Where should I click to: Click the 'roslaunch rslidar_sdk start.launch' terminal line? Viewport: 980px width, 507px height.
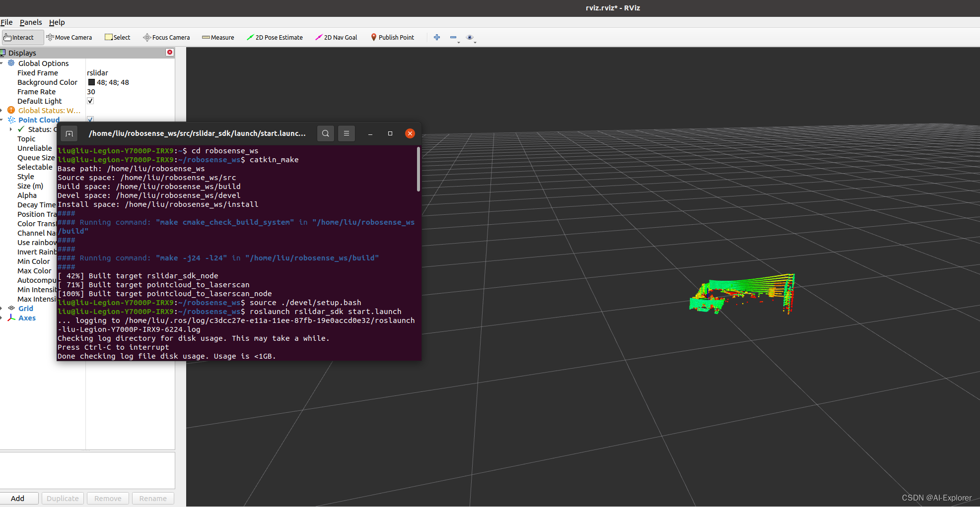[326, 312]
